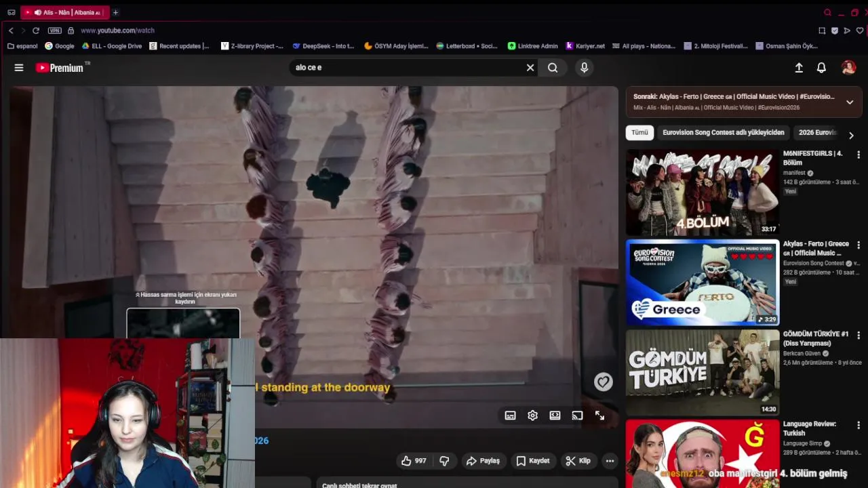This screenshot has width=868, height=488.
Task: Take a snapshot with browser toolbar icon
Action: tap(822, 30)
